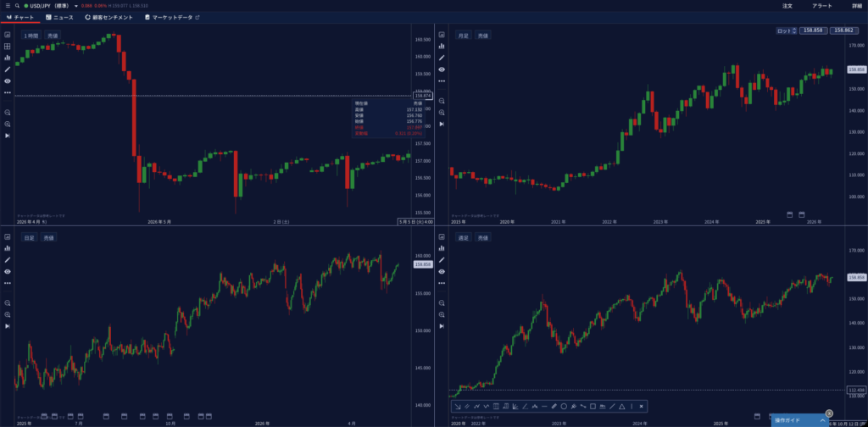The width and height of the screenshot is (868, 427).
Task: Toggle drawing visibility eye in 月足 chart
Action: 442,69
